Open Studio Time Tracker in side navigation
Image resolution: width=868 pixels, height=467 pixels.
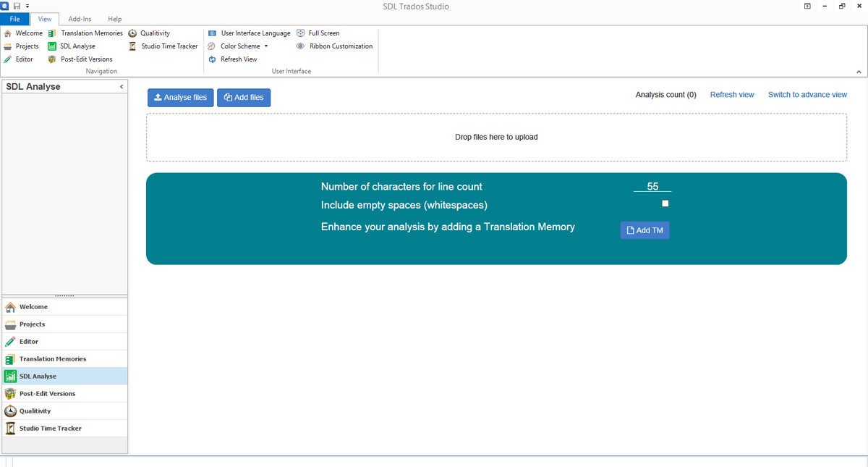[64, 429]
